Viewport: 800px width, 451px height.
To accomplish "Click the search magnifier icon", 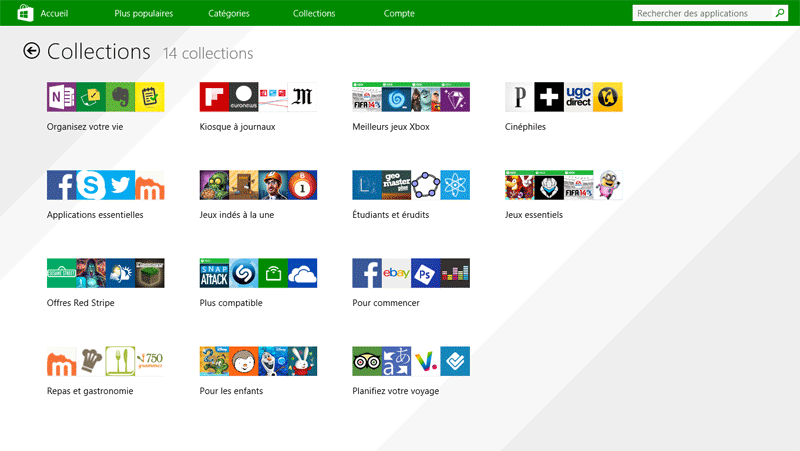I will (x=780, y=13).
